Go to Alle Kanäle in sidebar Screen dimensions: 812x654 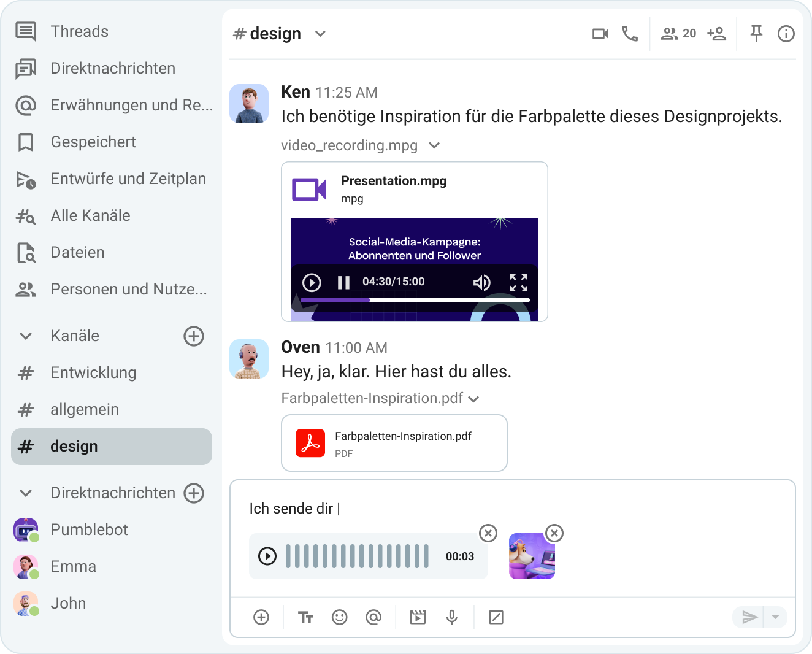pyautogui.click(x=90, y=215)
